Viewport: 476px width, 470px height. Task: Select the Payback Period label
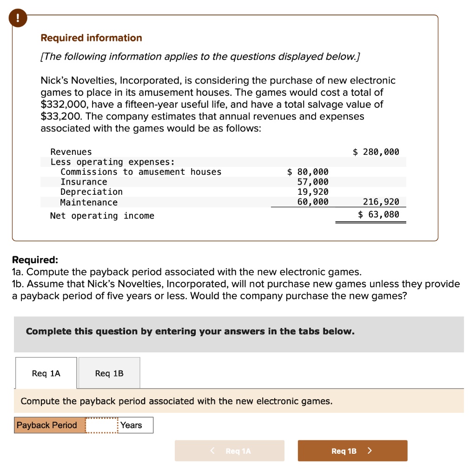46,425
